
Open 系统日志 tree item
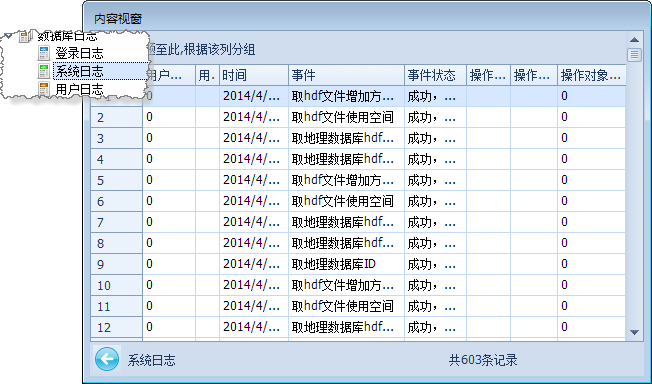pos(79,71)
